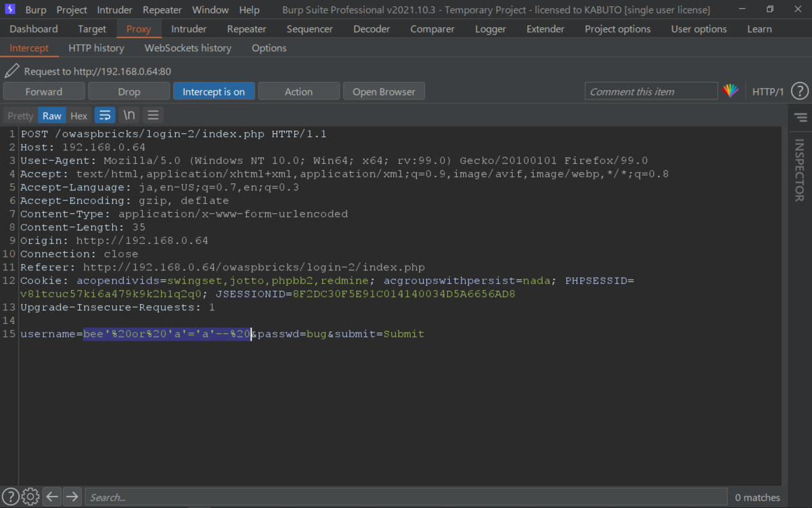
Task: Open the HTTP history sub-tab
Action: (96, 48)
